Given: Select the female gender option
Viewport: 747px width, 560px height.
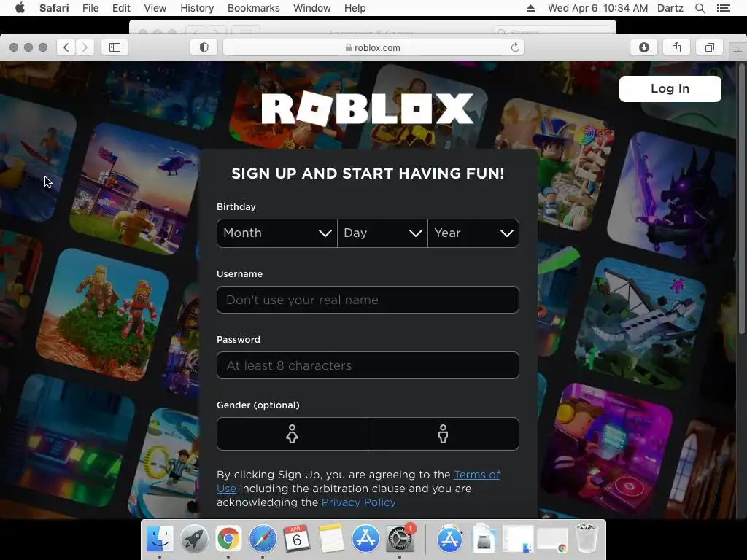Looking at the screenshot, I should [292, 434].
